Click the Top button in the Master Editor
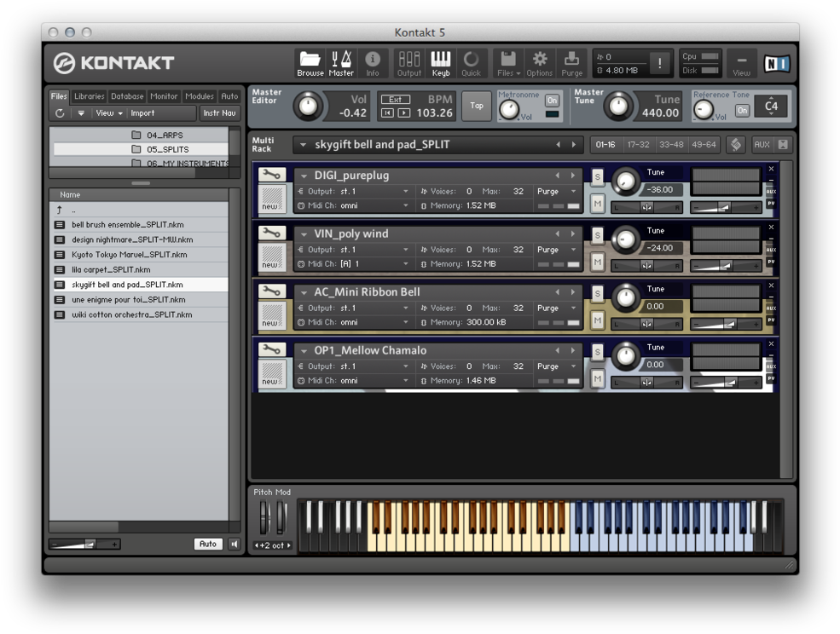Viewport: 840px width, 634px height. (x=476, y=105)
